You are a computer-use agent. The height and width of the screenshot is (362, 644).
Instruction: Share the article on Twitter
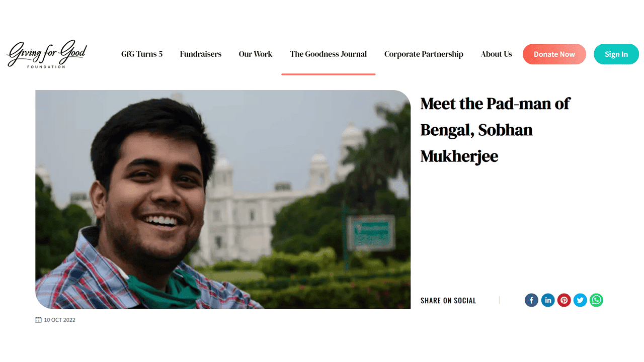coord(580,300)
